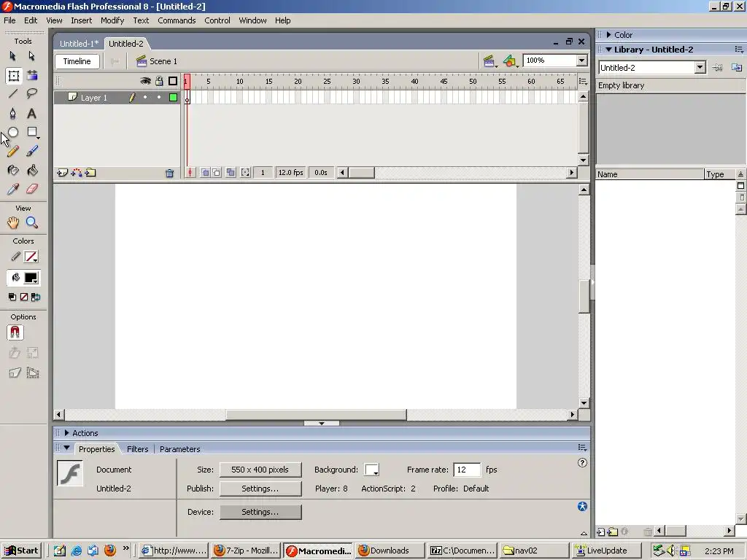Toggle show/hide all layers eye

click(x=145, y=81)
